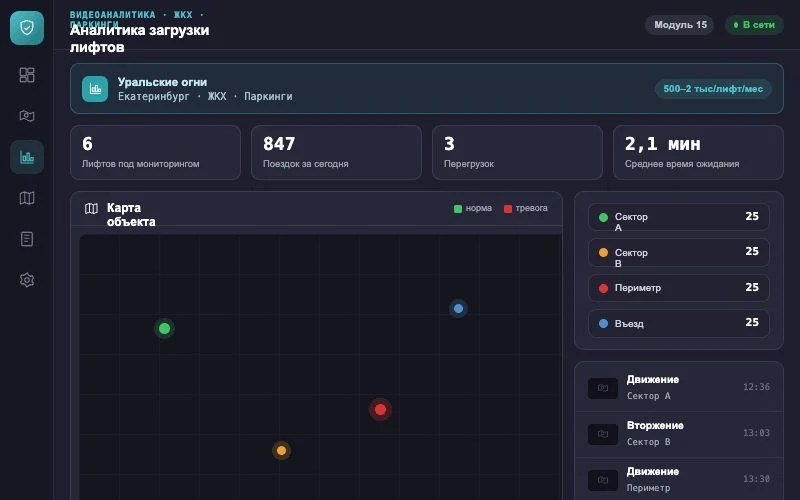Open the cameras sidebar icon
The image size is (800, 500).
point(27,116)
